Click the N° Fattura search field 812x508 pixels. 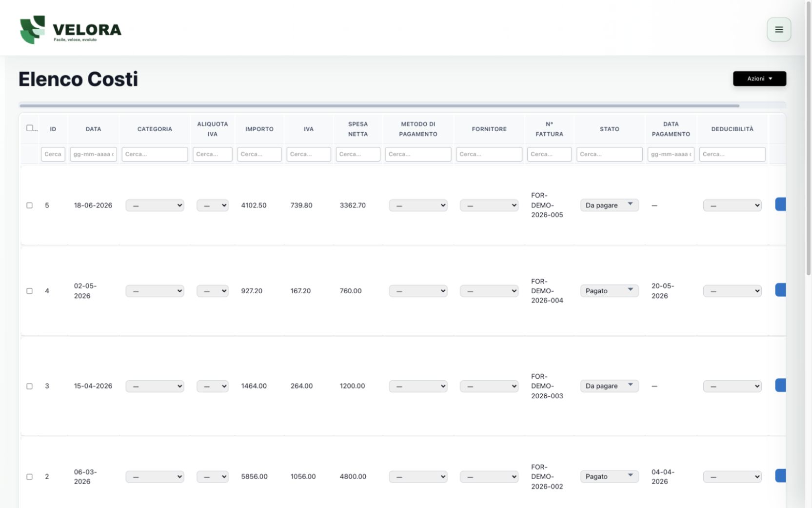pyautogui.click(x=550, y=154)
